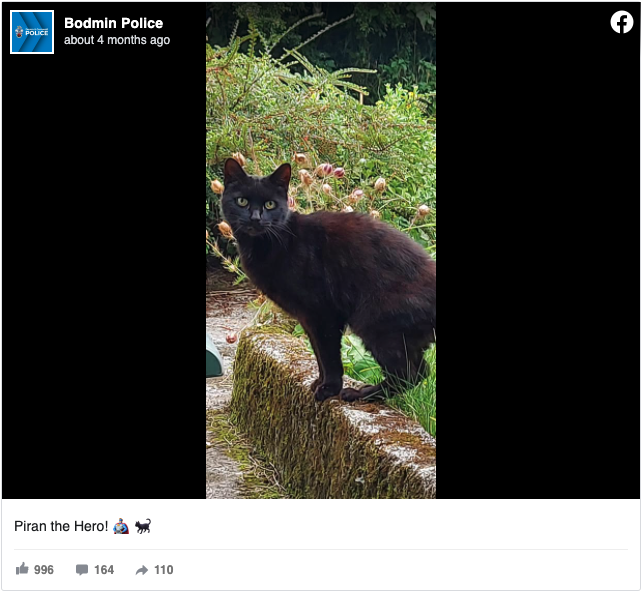View the 996 likes count
Viewport: 644px width, 594px height.
(x=44, y=570)
